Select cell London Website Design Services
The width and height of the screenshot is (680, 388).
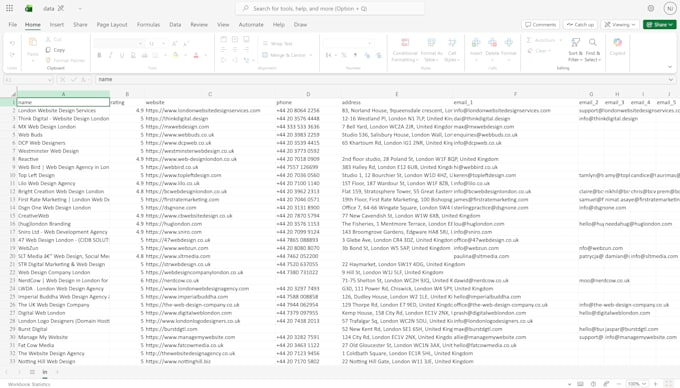[63, 111]
